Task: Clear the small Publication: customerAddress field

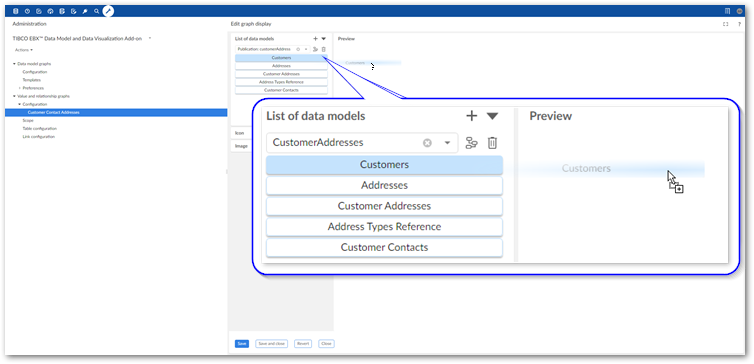Action: point(298,49)
